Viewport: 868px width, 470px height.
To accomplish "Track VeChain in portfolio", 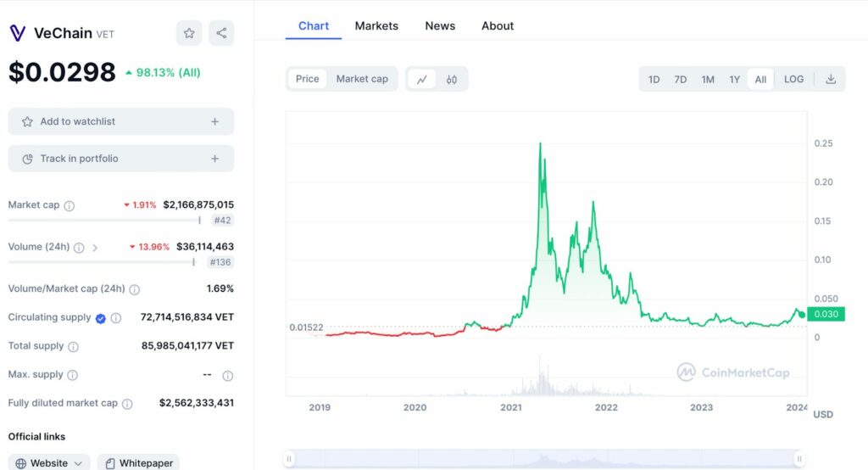I will pyautogui.click(x=120, y=159).
